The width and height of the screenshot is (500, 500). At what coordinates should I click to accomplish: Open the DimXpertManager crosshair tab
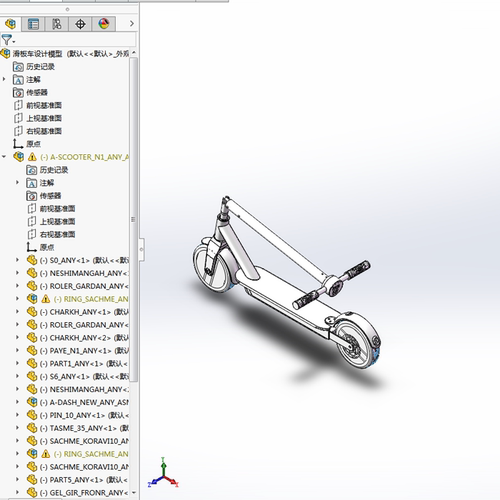click(x=80, y=24)
